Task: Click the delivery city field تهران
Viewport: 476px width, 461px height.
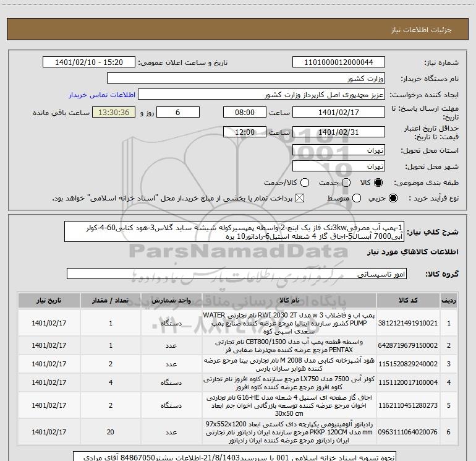Action: pyautogui.click(x=339, y=166)
